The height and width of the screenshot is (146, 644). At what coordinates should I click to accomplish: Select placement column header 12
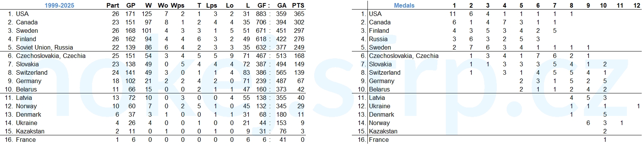[x=637, y=5]
